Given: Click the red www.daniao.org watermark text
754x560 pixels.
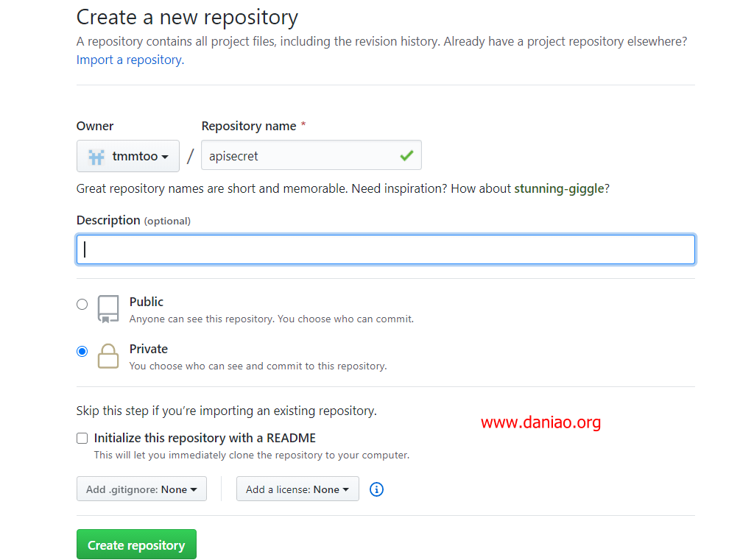Looking at the screenshot, I should (x=540, y=422).
